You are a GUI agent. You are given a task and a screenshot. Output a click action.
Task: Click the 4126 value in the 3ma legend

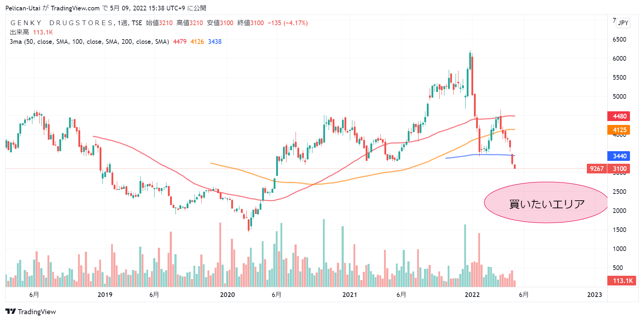[x=197, y=42]
